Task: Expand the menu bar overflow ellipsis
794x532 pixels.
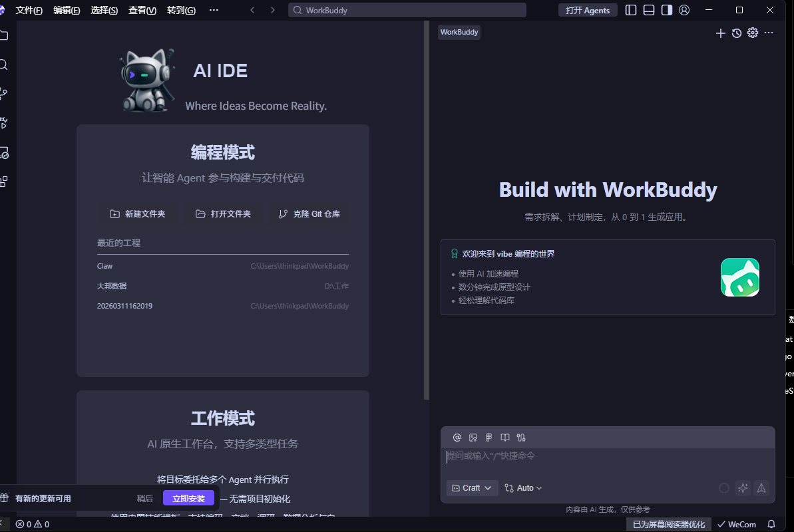Action: tap(214, 10)
